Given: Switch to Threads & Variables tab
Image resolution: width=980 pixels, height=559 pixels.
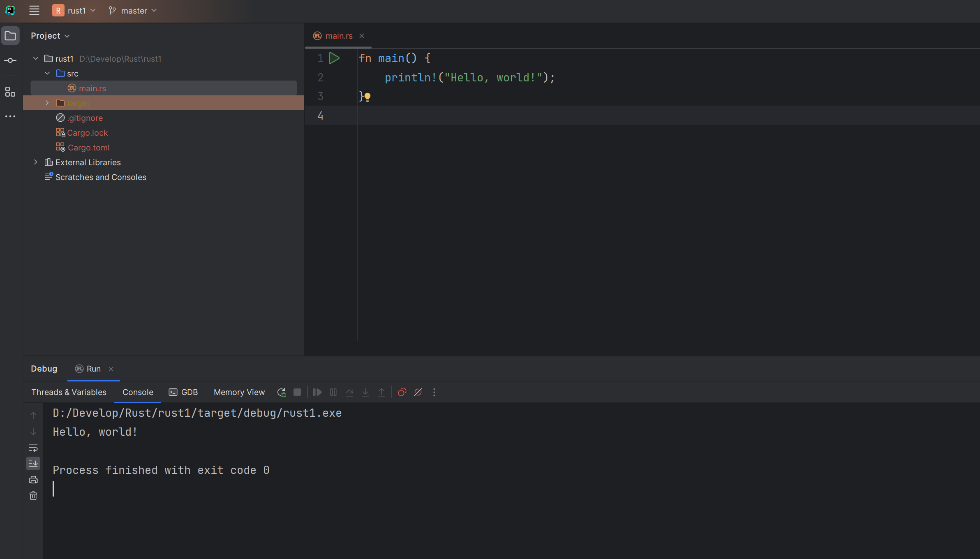Looking at the screenshot, I should click(69, 392).
